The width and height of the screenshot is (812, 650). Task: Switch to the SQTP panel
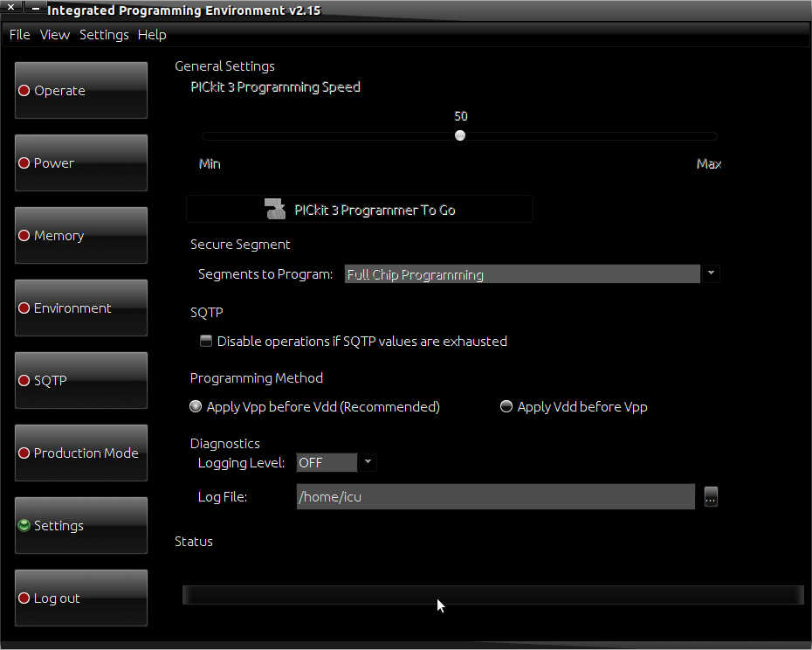[x=81, y=380]
